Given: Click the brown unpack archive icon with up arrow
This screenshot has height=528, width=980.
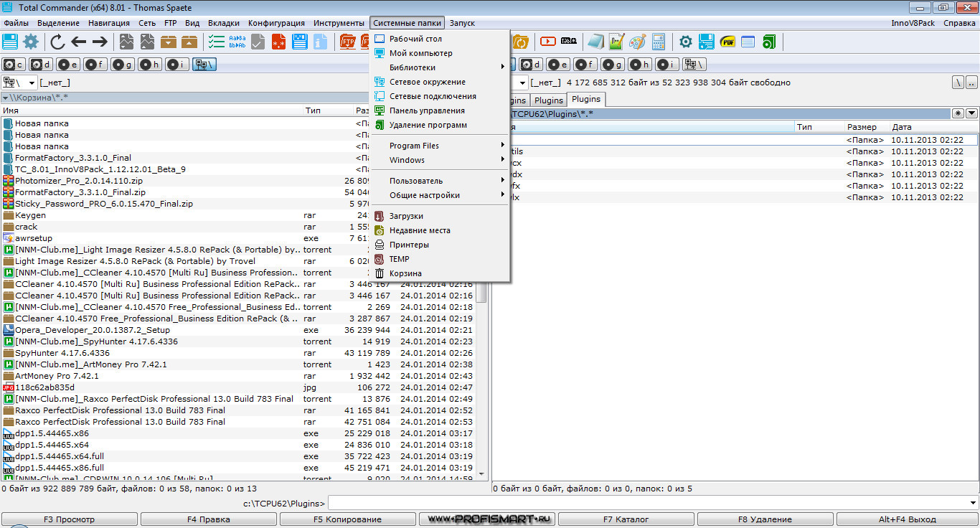Looking at the screenshot, I should (189, 42).
